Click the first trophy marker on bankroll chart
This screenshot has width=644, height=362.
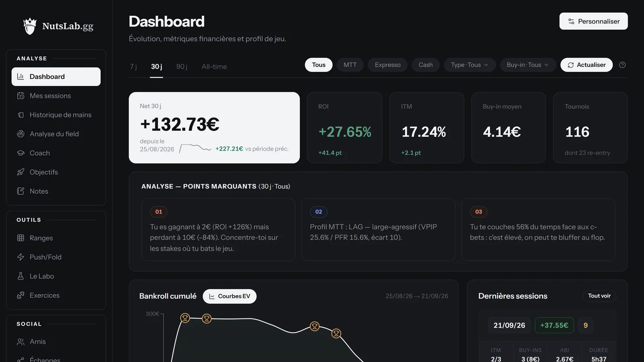click(185, 318)
